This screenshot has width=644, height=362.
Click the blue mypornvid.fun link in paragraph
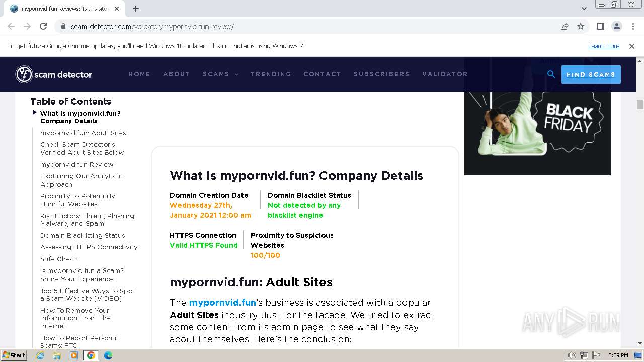pos(222,303)
